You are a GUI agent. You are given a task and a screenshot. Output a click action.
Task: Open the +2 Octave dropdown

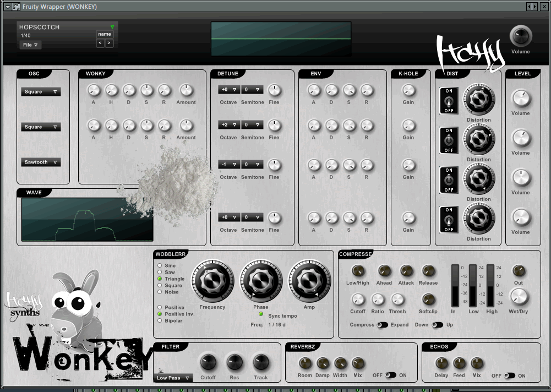(229, 125)
